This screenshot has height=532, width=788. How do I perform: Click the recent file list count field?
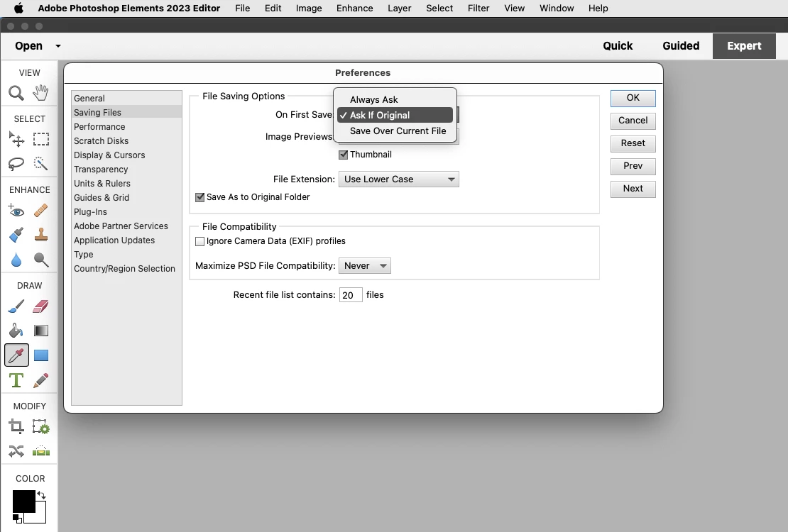(x=351, y=295)
